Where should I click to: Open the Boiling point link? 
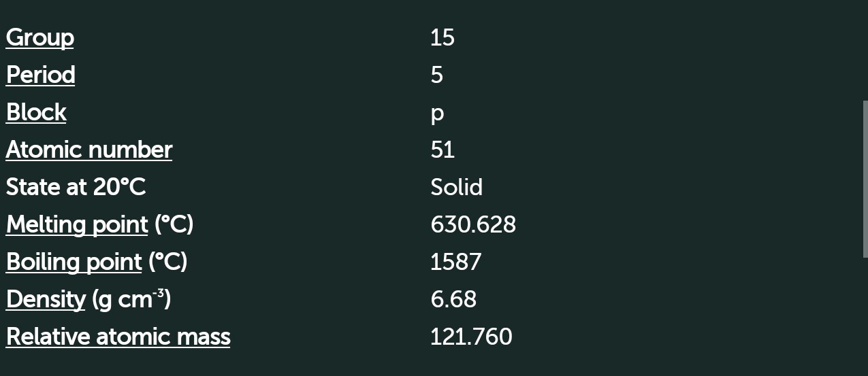coord(74,262)
